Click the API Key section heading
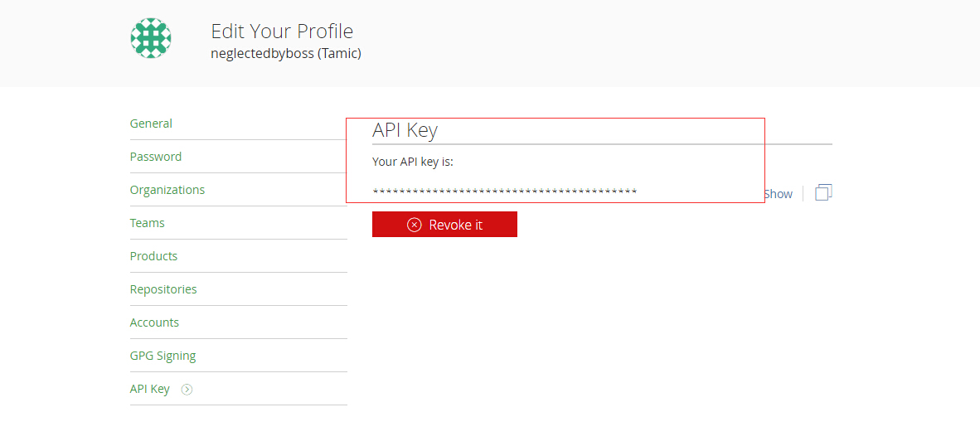The width and height of the screenshot is (980, 446). tap(405, 130)
